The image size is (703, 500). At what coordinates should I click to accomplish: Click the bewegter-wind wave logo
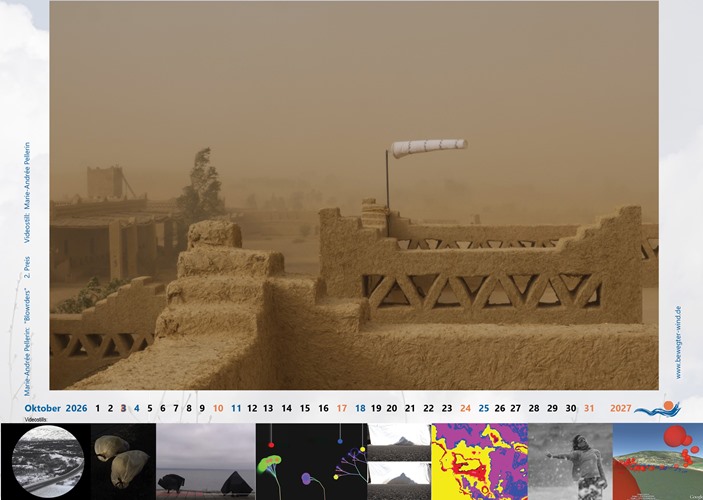point(657,408)
